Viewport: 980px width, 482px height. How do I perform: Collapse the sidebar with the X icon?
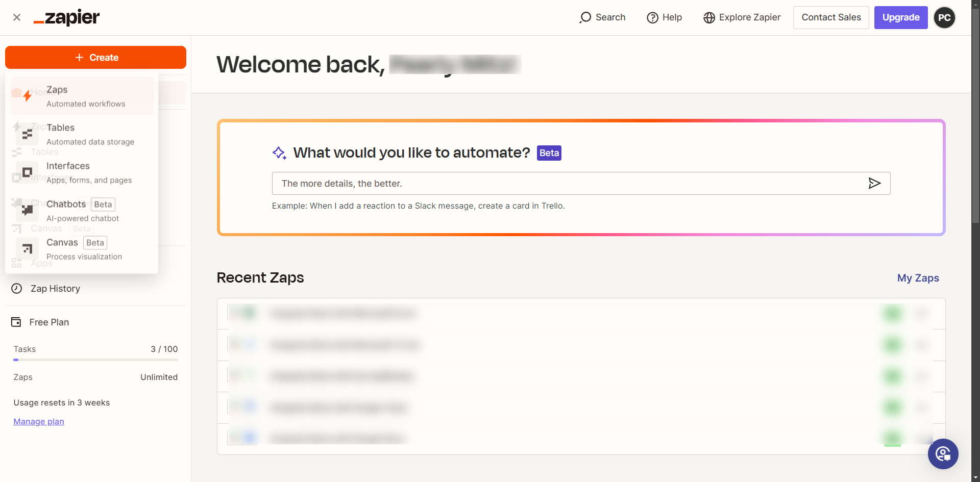(x=17, y=17)
